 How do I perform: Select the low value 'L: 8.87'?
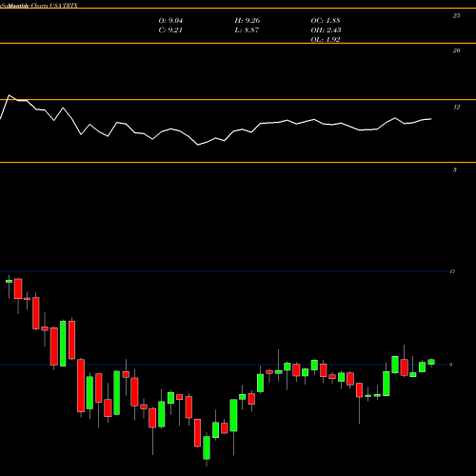[x=247, y=30]
